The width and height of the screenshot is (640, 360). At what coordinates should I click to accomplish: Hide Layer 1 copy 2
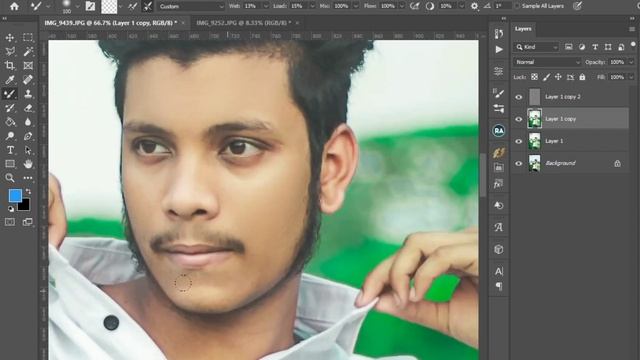coord(518,97)
